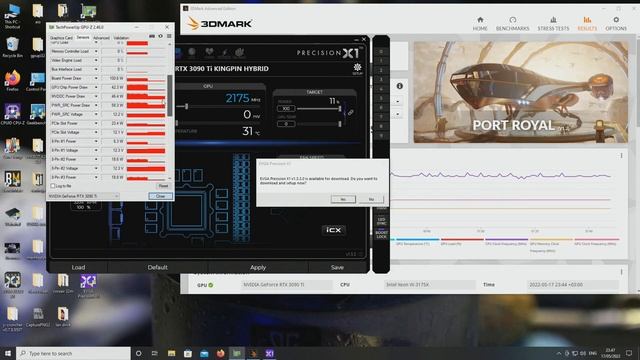Open Task View on the taskbar
The height and width of the screenshot is (360, 640).
[155, 353]
